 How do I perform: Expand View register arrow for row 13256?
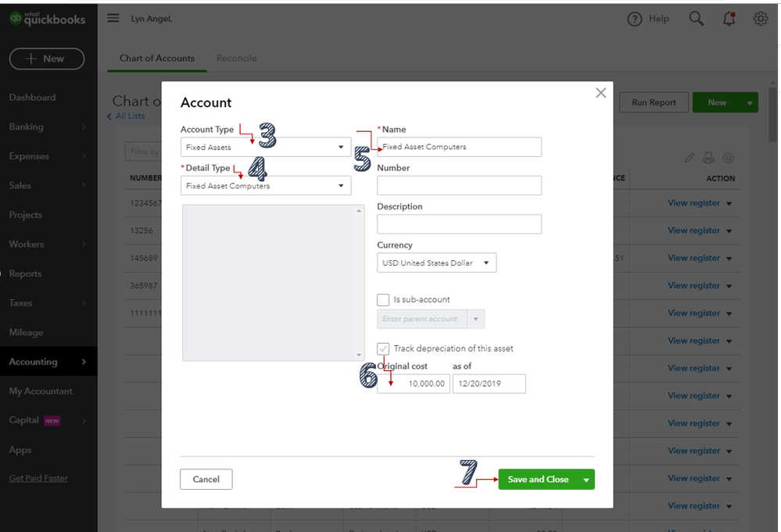pyautogui.click(x=729, y=231)
